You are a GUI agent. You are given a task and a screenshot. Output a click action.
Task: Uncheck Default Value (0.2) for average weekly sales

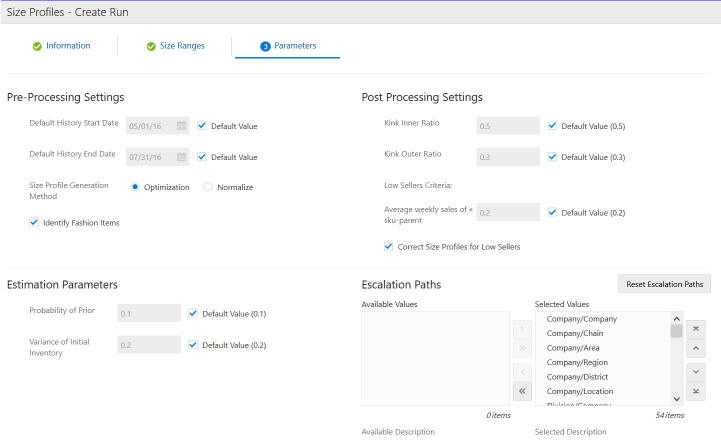pos(552,212)
